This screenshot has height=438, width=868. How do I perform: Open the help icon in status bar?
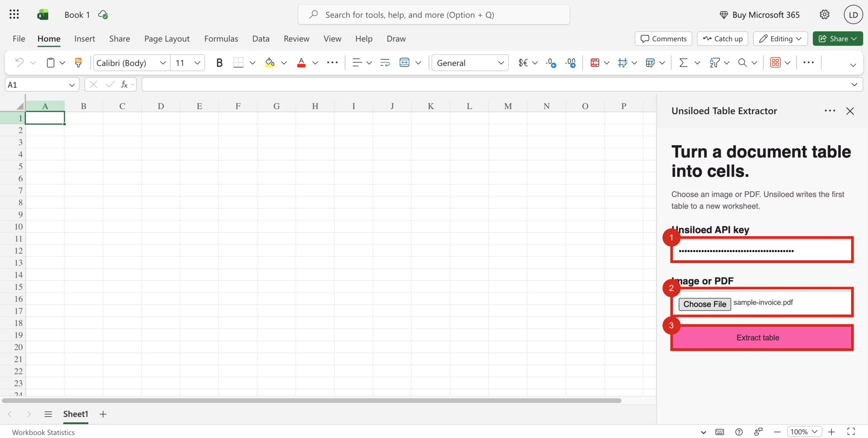(739, 432)
